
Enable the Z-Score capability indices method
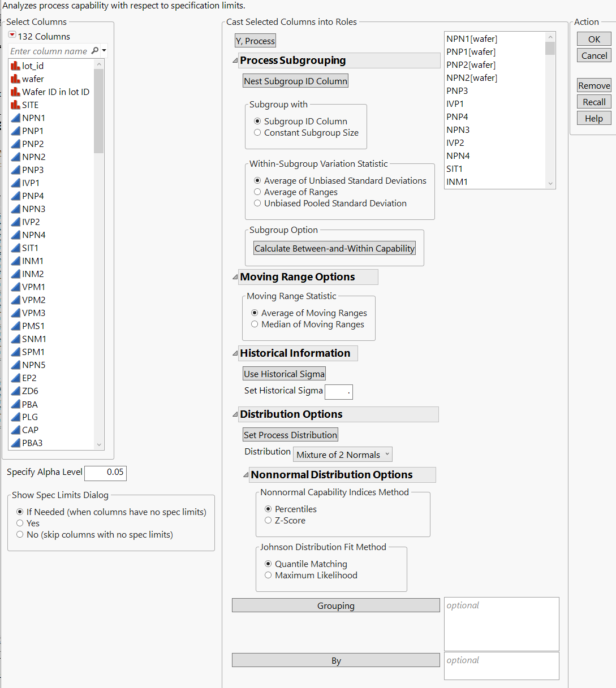click(268, 520)
